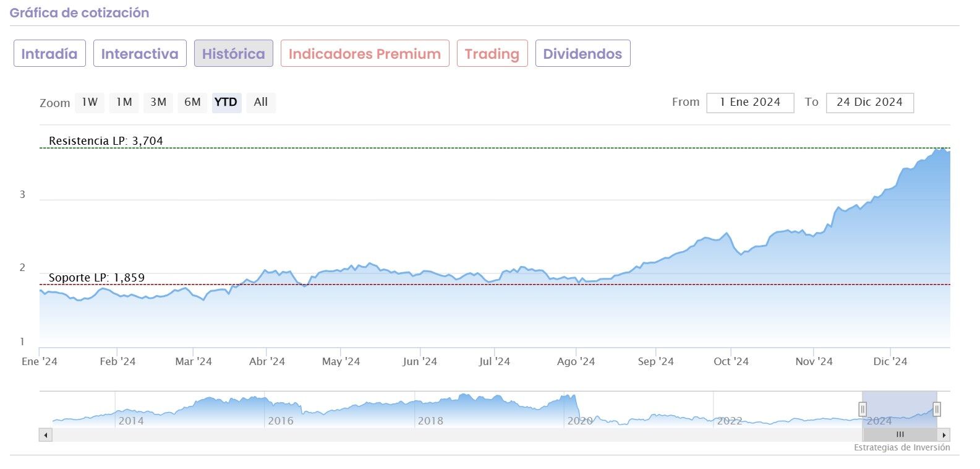Click the To date field
Viewport: 980px width, 469px height.
pyautogui.click(x=869, y=103)
